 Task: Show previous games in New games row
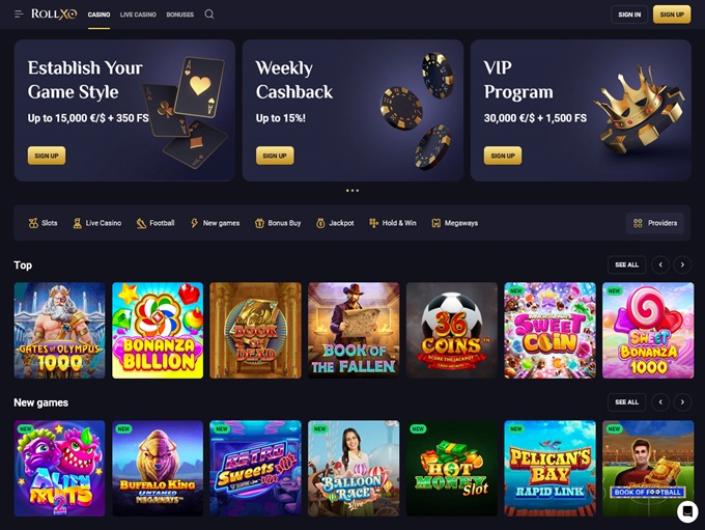click(x=660, y=402)
